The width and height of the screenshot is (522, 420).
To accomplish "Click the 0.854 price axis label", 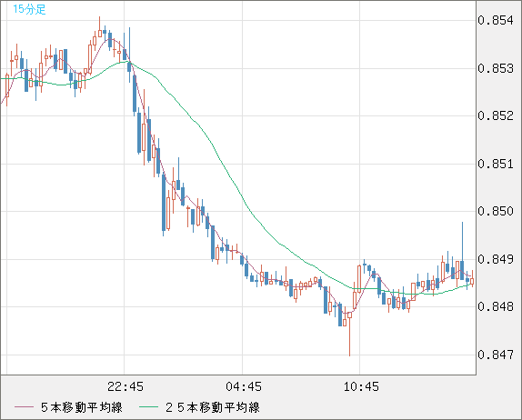I will pos(496,20).
